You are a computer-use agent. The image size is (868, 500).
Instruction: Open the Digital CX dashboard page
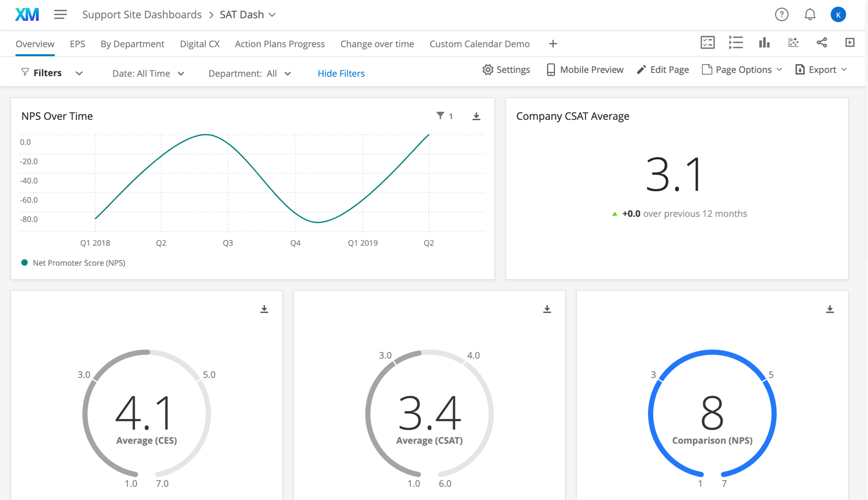coord(200,44)
